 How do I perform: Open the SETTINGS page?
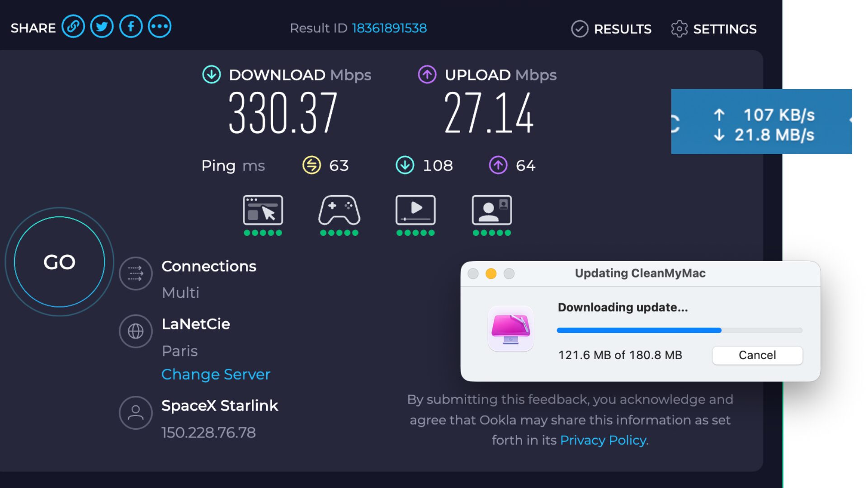(713, 29)
